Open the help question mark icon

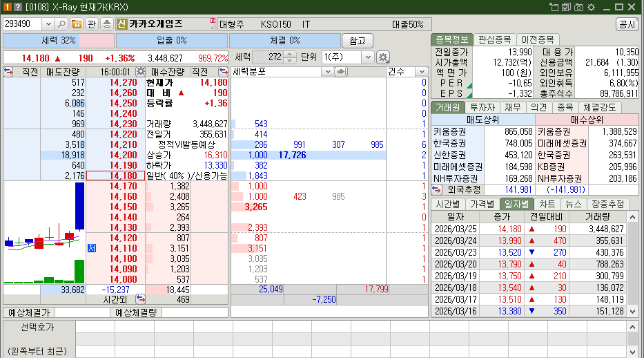coord(18,7)
